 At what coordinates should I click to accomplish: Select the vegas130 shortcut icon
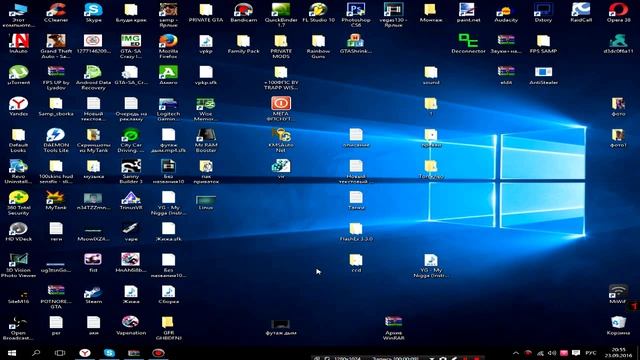(x=393, y=15)
